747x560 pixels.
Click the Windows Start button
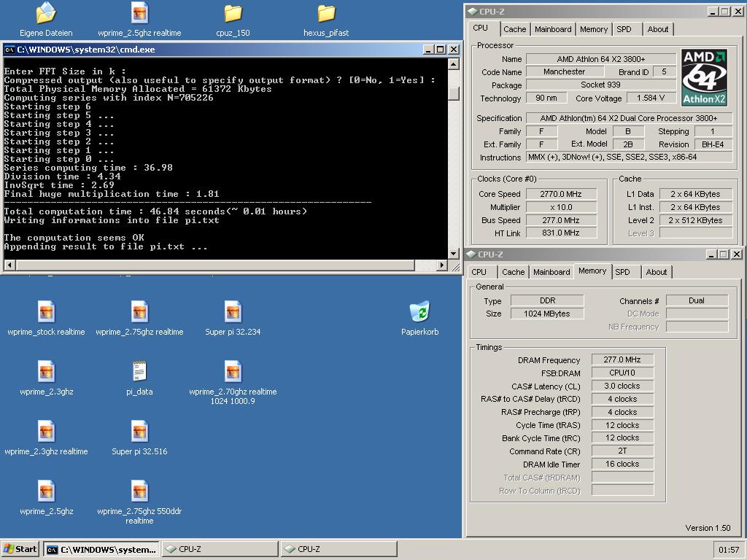pos(20,549)
